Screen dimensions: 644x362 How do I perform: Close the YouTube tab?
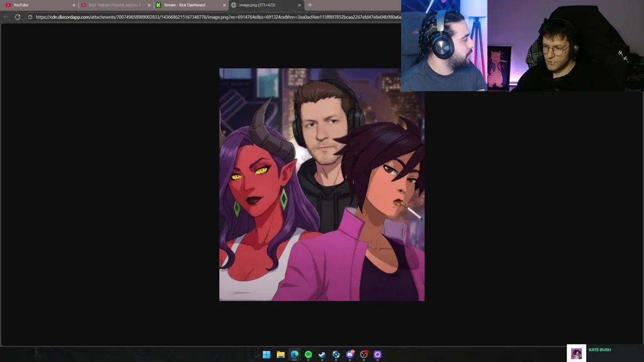click(74, 5)
